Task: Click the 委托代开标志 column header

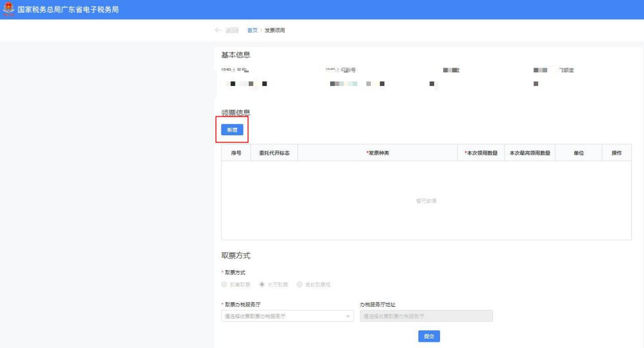Action: (x=274, y=153)
